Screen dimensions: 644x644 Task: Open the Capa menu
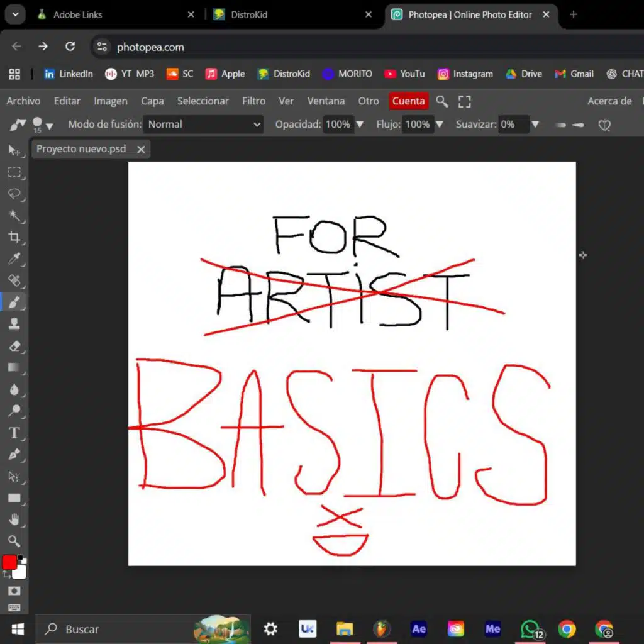[x=152, y=101]
